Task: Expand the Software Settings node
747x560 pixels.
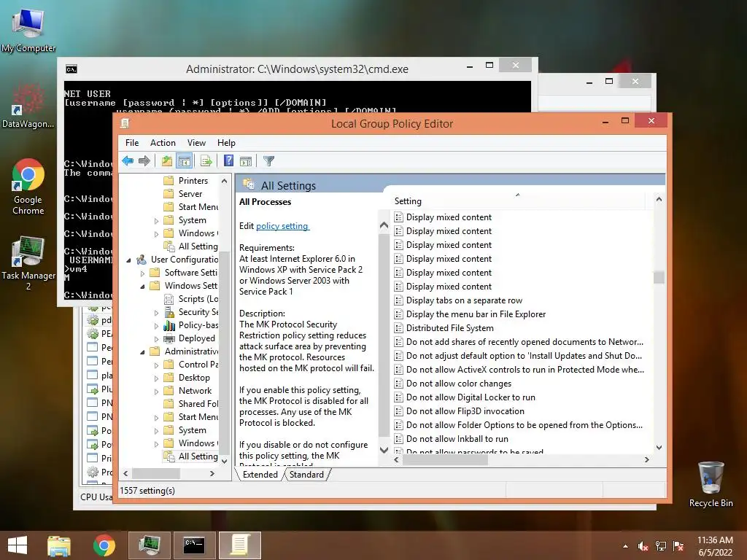Action: (142, 273)
